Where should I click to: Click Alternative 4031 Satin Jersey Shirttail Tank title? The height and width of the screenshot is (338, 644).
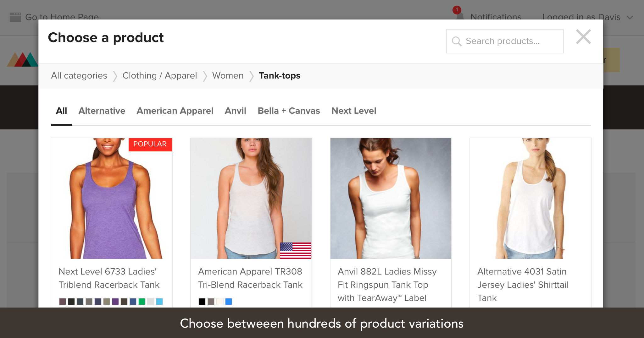(x=523, y=285)
